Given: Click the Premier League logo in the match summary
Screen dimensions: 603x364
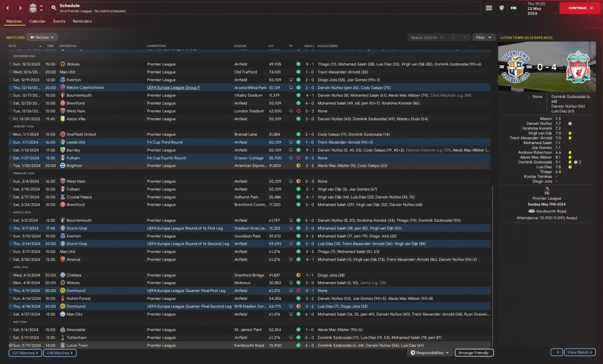Looking at the screenshot, I should [x=547, y=191].
